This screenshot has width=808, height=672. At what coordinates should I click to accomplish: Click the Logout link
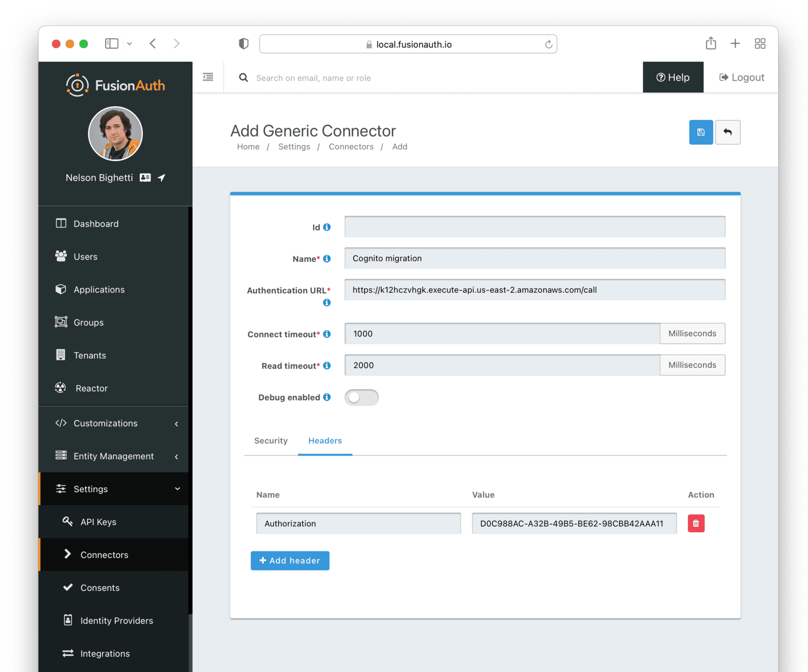coord(741,78)
